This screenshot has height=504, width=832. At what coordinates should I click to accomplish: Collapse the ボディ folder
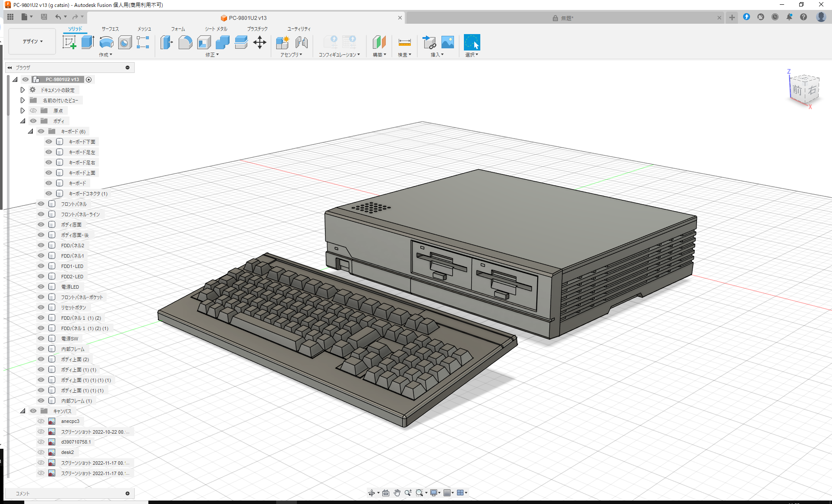22,121
